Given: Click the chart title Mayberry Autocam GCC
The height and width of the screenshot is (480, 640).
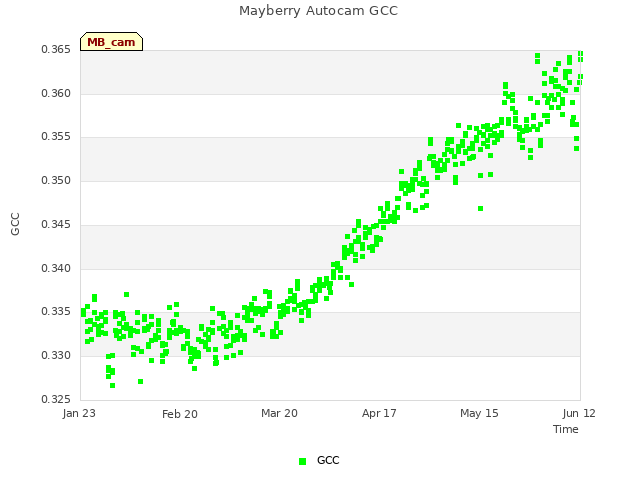Looking at the screenshot, I should coord(318,11).
